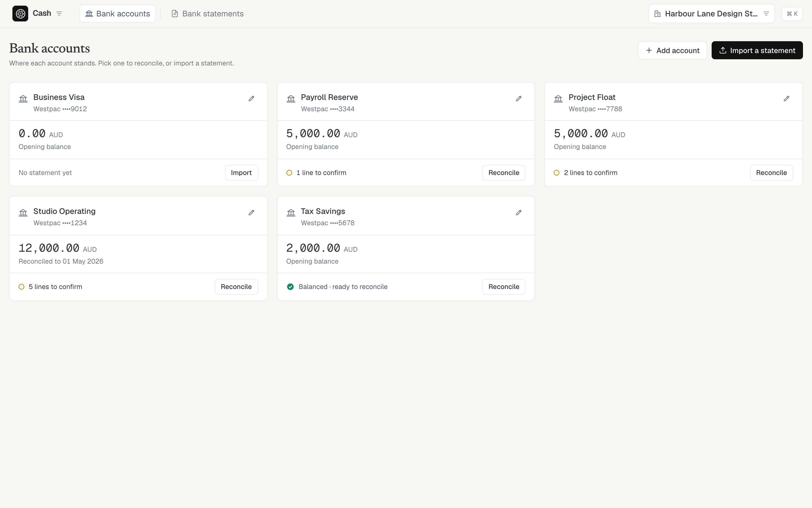Click 'No statement yet' text
The width and height of the screenshot is (812, 508).
coord(45,173)
